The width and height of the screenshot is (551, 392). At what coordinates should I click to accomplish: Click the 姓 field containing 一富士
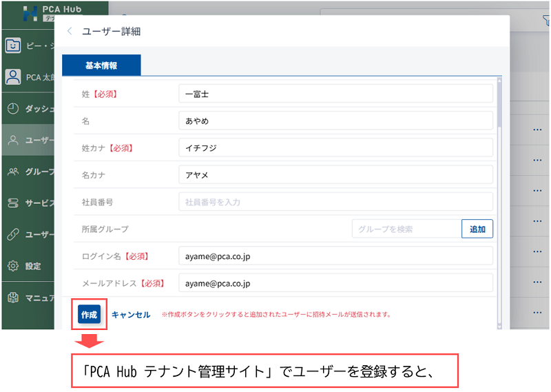click(x=335, y=94)
